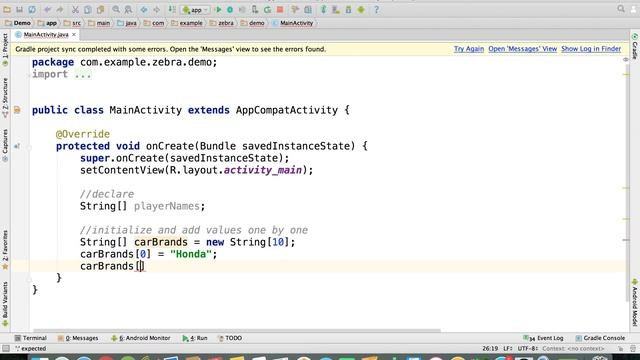Open Find using magnifier icon
The image size is (640, 360).
(x=116, y=9)
